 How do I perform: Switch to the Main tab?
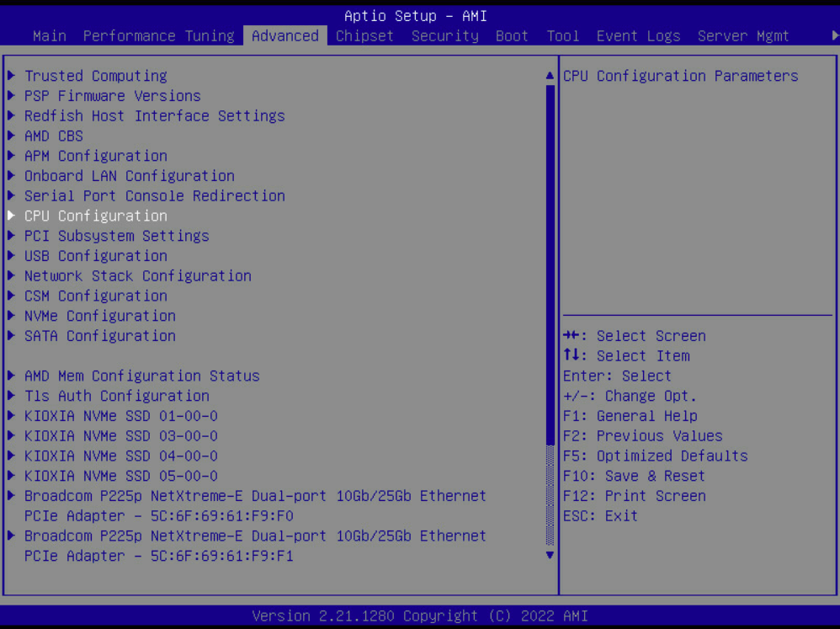[x=50, y=36]
